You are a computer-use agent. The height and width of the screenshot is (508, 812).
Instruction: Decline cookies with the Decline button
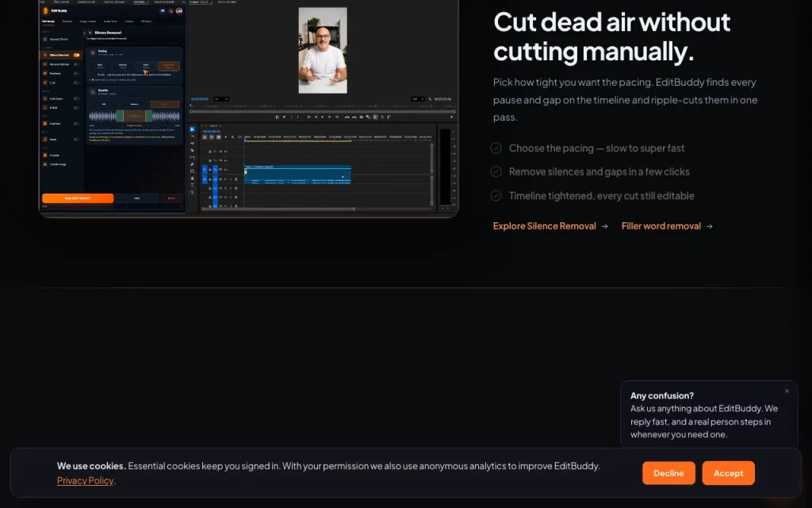click(x=668, y=473)
